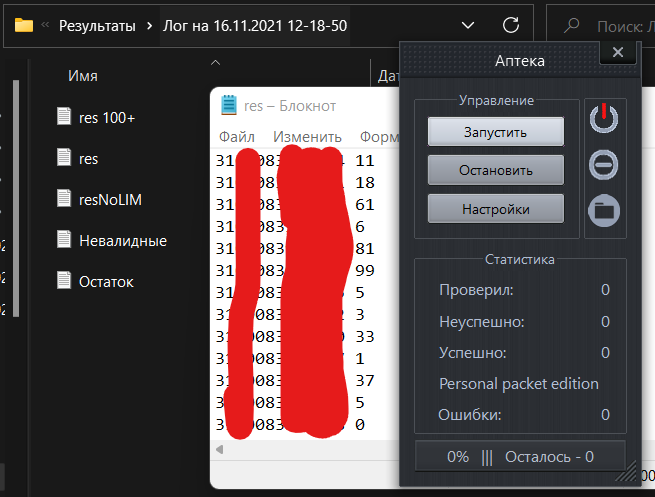Click the Notepad horizontal scrollbar left arrow
Viewport: 655px width, 497px height.
[220, 450]
